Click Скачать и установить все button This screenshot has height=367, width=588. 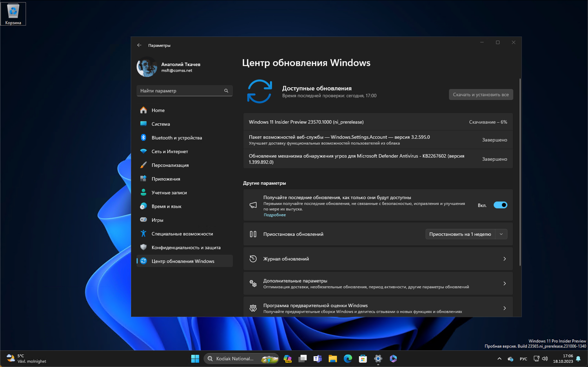481,94
